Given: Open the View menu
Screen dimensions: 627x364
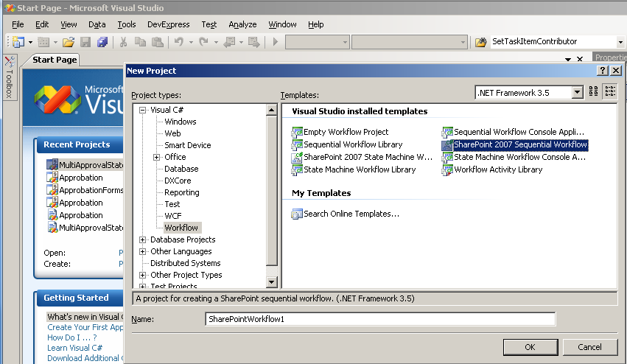Looking at the screenshot, I should pyautogui.click(x=69, y=24).
